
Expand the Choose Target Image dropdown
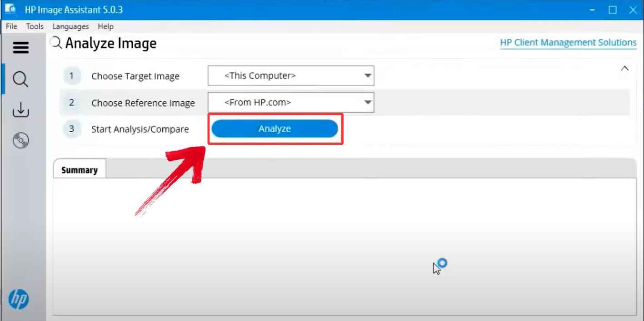(291, 76)
